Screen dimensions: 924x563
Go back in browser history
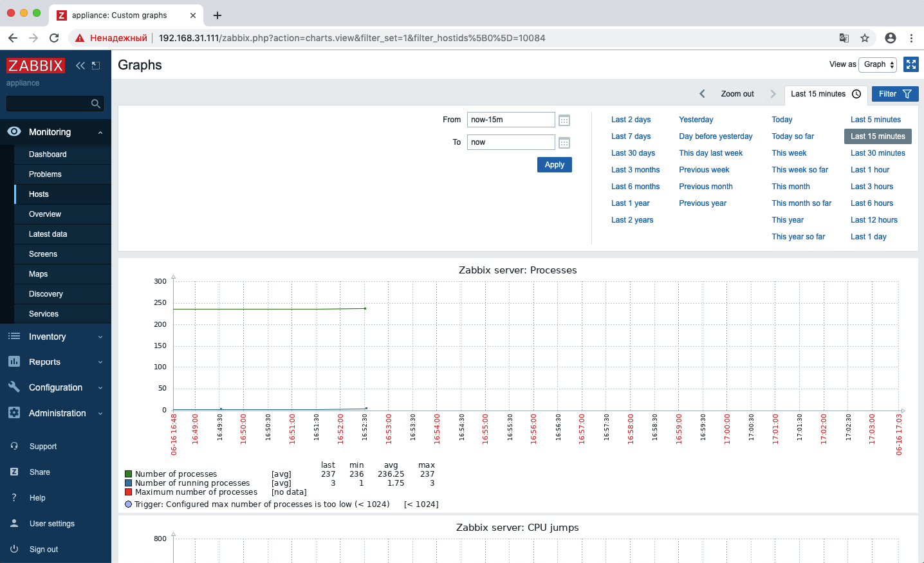[x=13, y=38]
